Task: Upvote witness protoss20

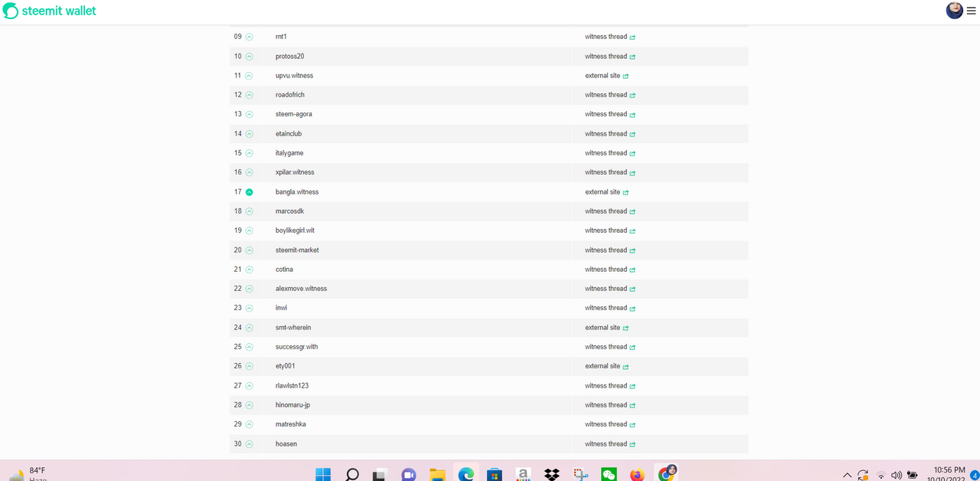Action: [x=249, y=57]
